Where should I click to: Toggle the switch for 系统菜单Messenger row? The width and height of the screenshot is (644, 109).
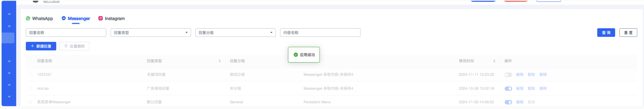[508, 102]
